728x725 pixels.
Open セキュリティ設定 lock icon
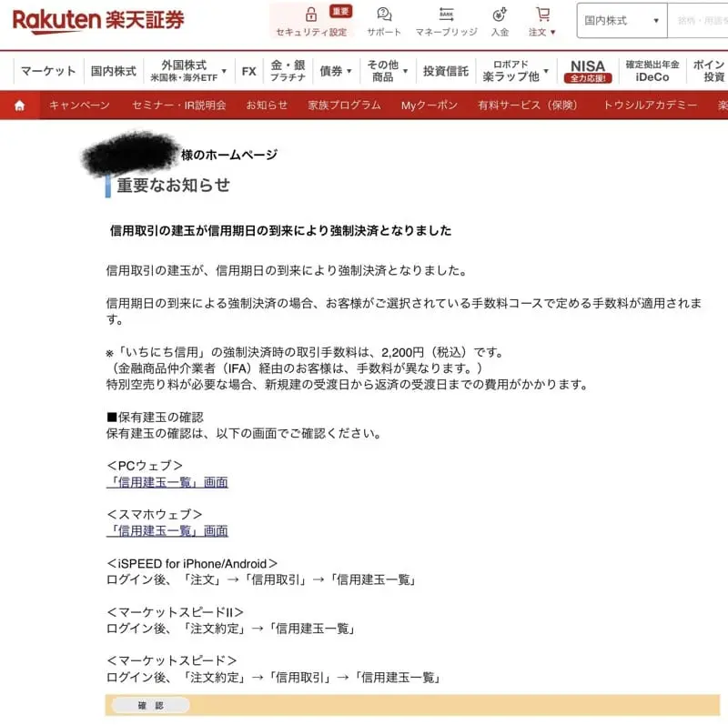[311, 15]
